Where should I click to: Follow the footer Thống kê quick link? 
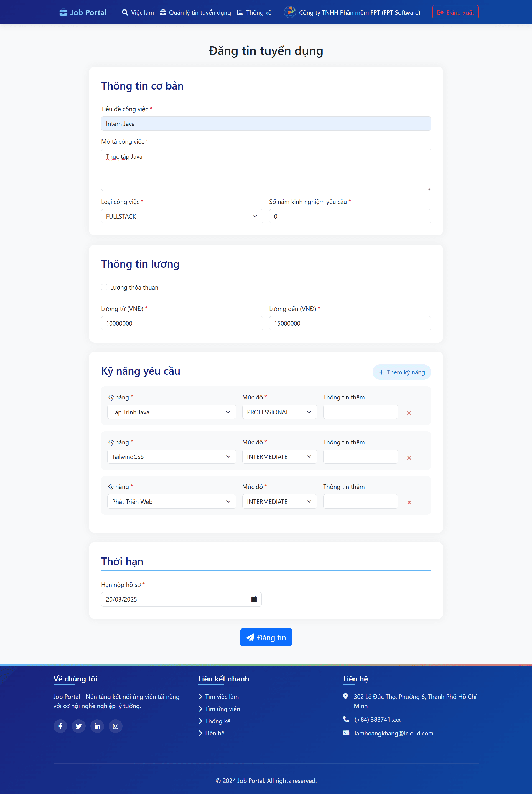coord(214,721)
